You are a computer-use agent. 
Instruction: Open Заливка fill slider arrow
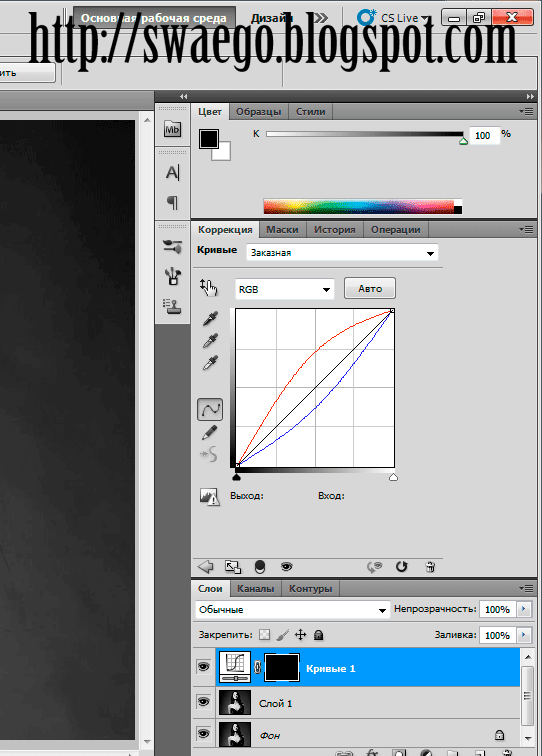524,635
